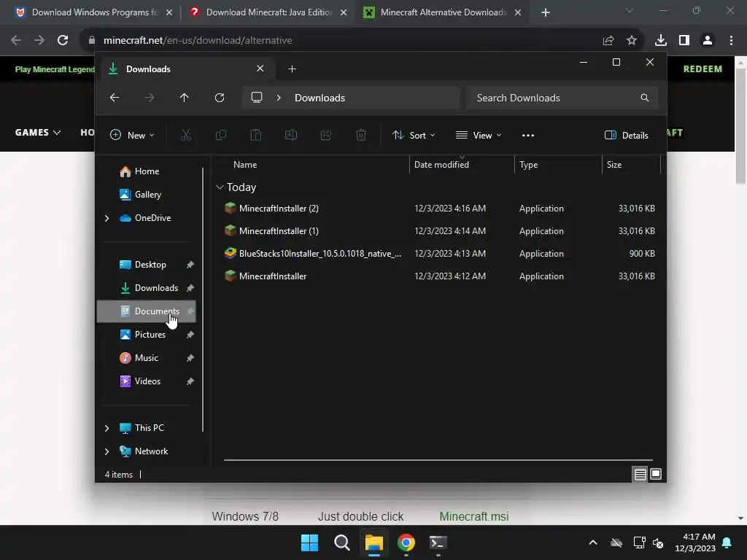
Task: Bookmark this page with the star icon
Action: click(632, 41)
